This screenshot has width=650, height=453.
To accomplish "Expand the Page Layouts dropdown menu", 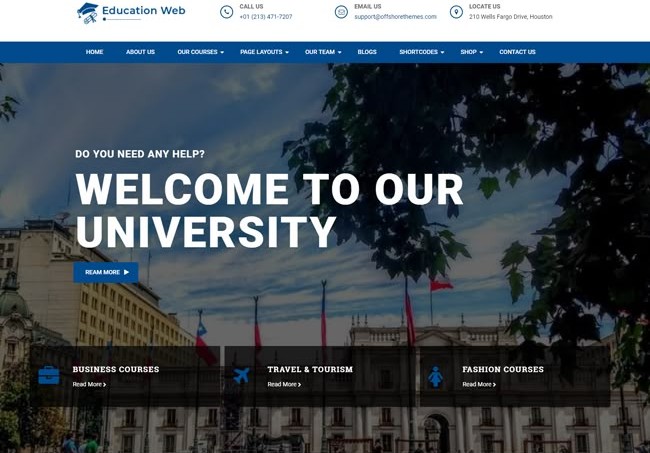I will 264,52.
